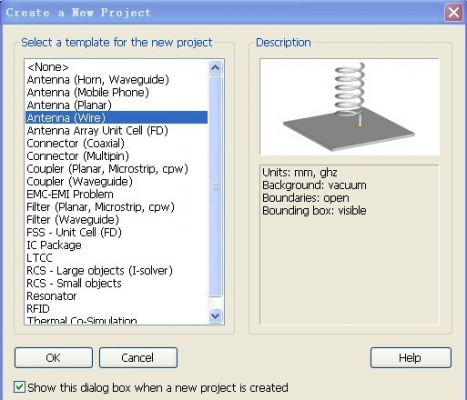Select Coupler (Waveguide) template
The width and height of the screenshot is (467, 400).
click(116, 181)
